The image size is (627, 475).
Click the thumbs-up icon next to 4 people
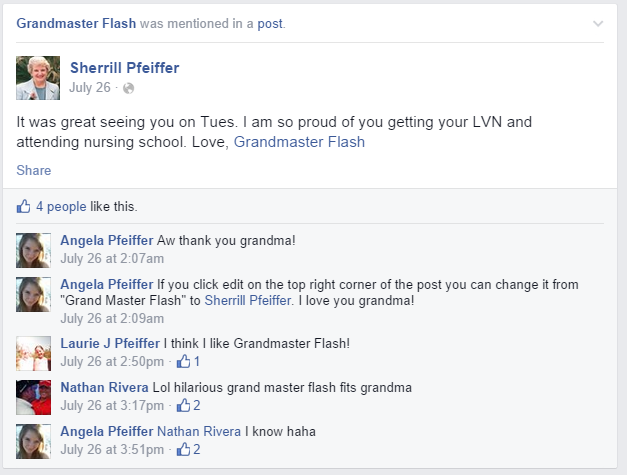pyautogui.click(x=24, y=207)
